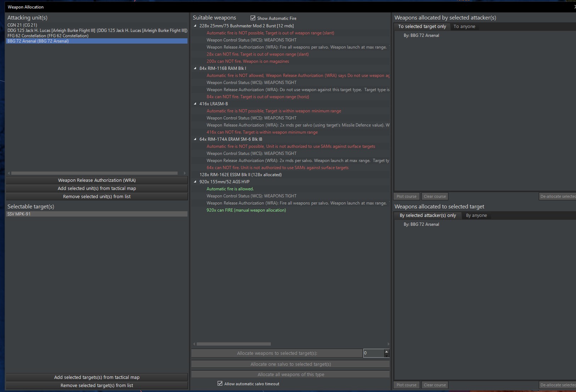Viewport: 576px width, 392px height.
Task: Select target SSV MPK-91
Action: tap(97, 214)
